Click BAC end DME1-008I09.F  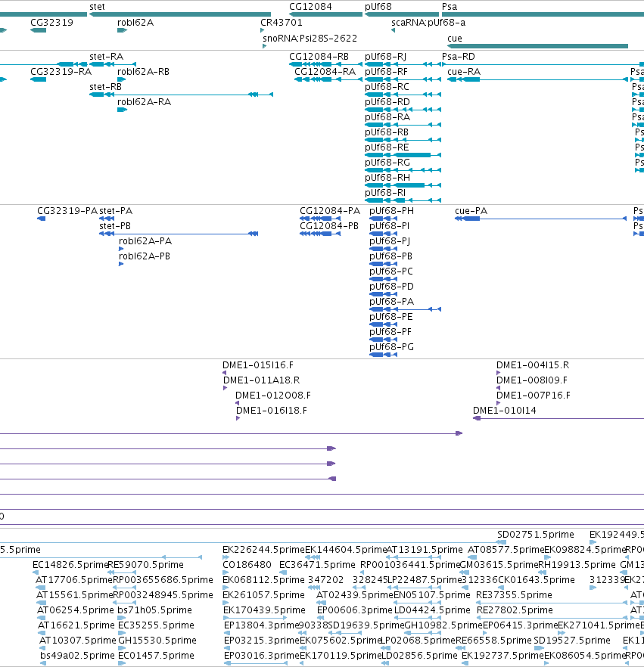(532, 380)
